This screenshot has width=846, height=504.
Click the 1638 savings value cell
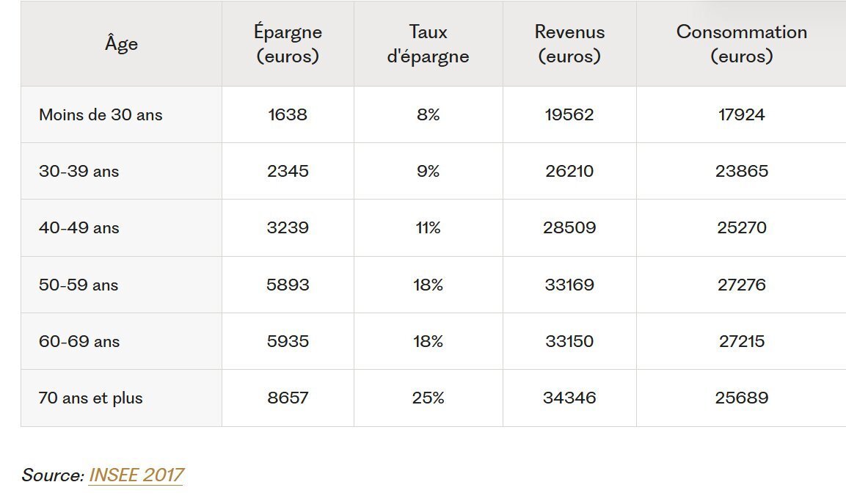tap(288, 114)
